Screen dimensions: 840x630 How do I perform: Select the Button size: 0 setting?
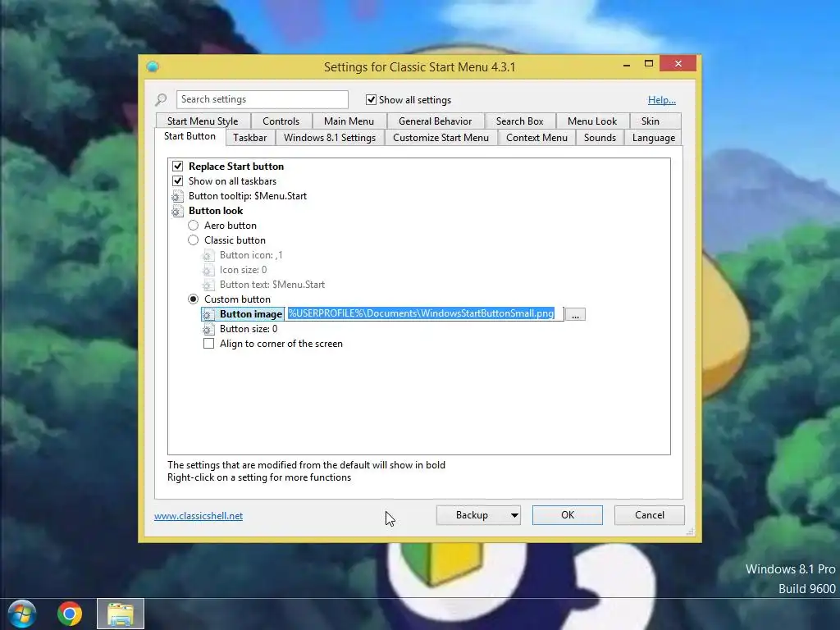click(249, 329)
